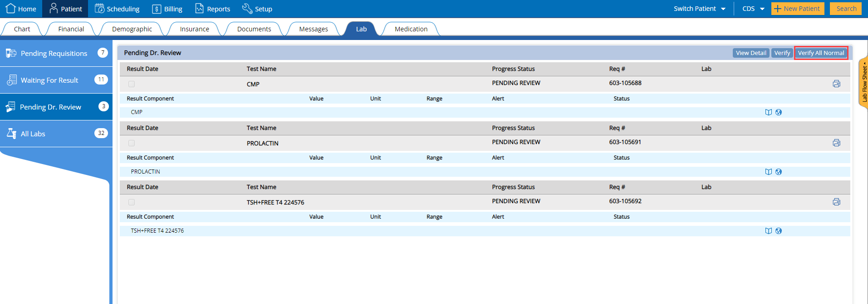This screenshot has height=304, width=868.
Task: Click the Setup wrench icon
Action: [247, 8]
